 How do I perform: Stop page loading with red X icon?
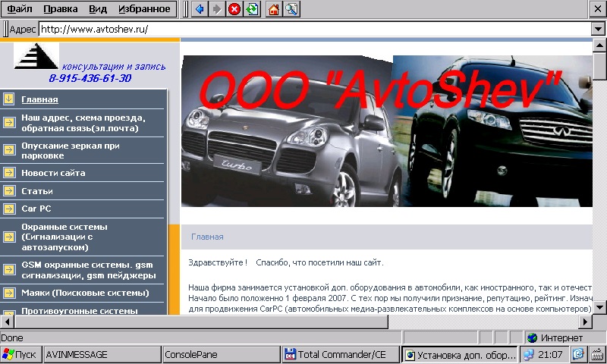[234, 9]
